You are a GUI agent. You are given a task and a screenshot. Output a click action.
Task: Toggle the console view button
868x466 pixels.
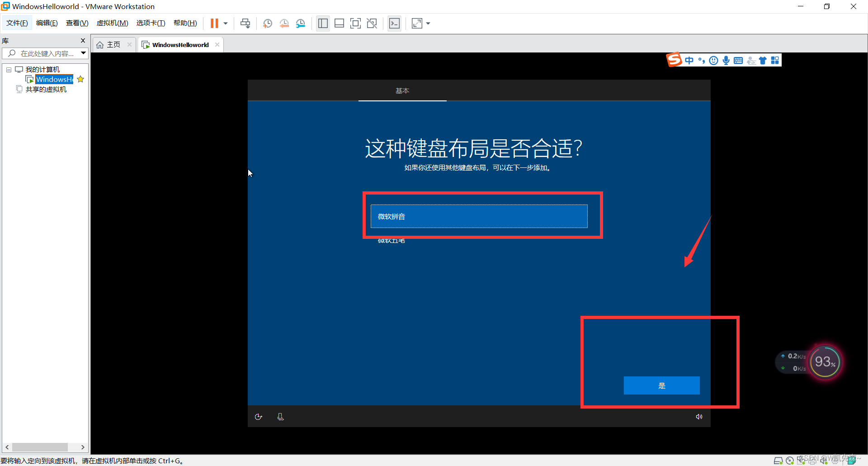395,24
